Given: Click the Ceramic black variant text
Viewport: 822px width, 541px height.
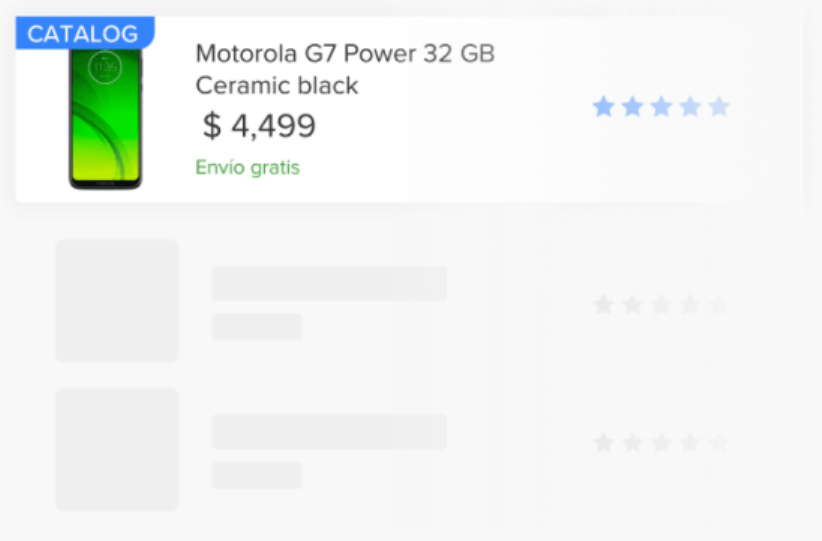Looking at the screenshot, I should coord(277,86).
